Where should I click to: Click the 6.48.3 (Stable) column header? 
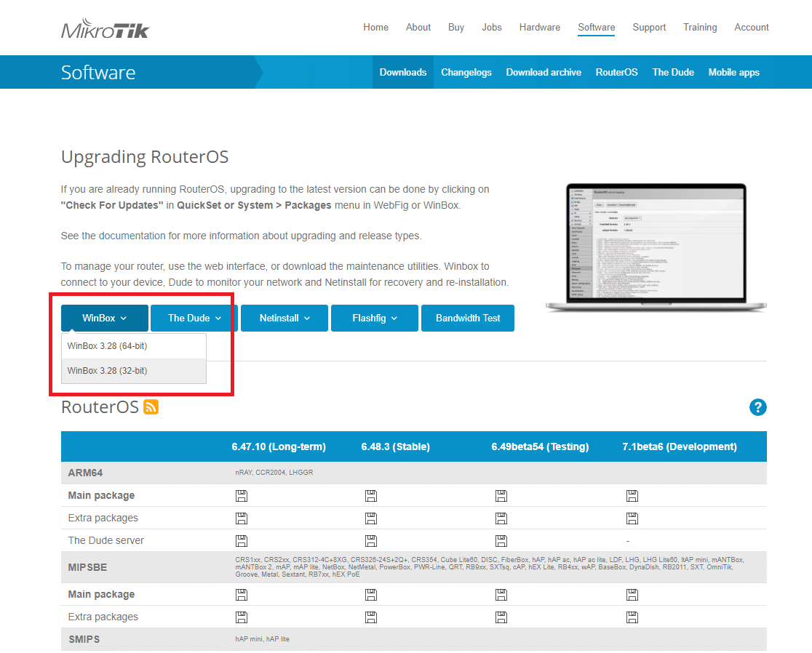(396, 446)
